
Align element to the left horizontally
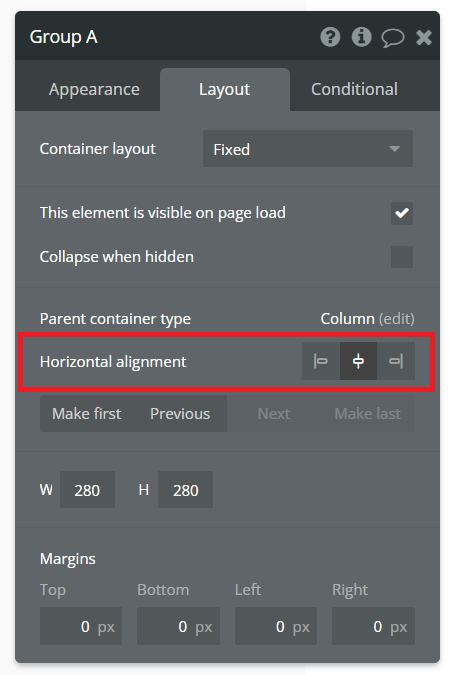320,361
